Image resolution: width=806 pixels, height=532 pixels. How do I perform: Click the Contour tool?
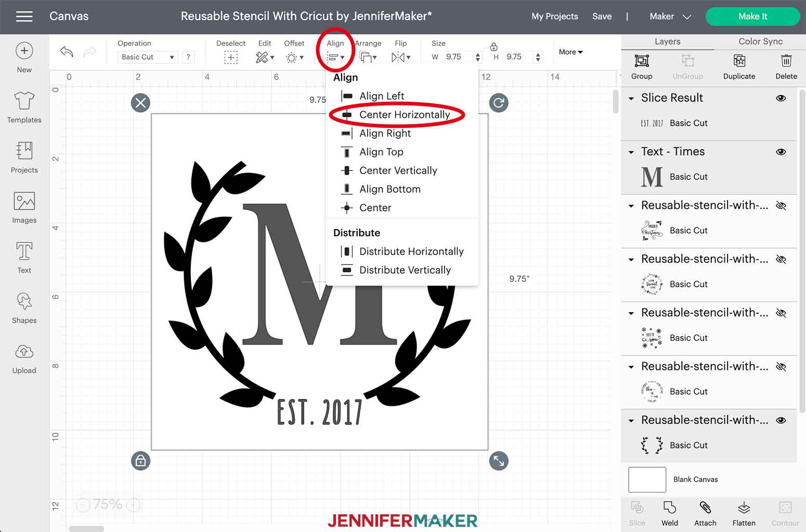[785, 514]
